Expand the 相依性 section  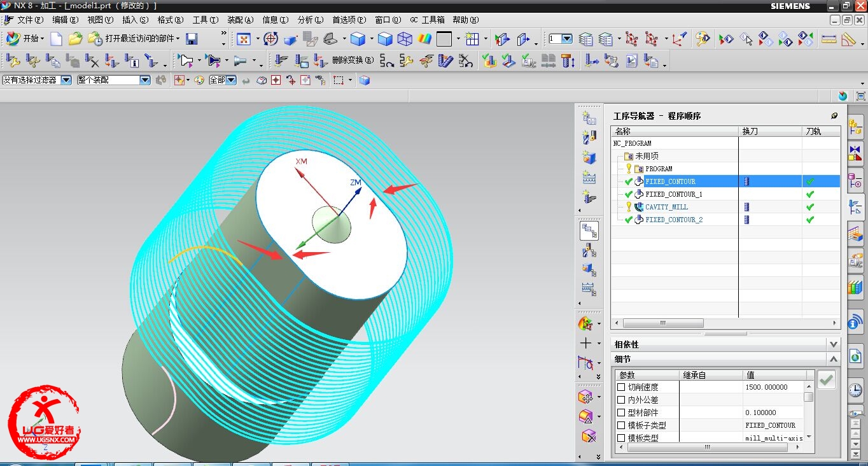pos(834,344)
